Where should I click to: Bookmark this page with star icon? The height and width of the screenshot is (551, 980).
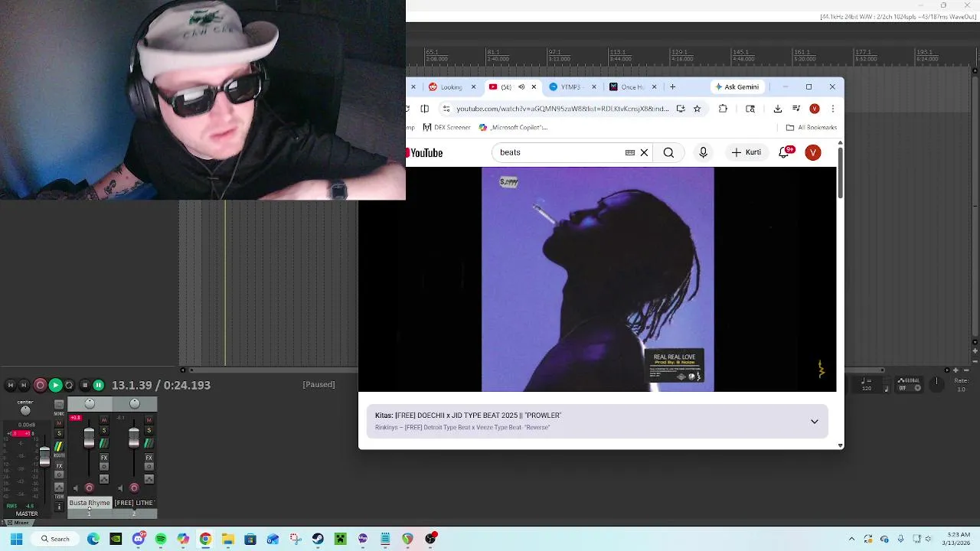point(697,109)
